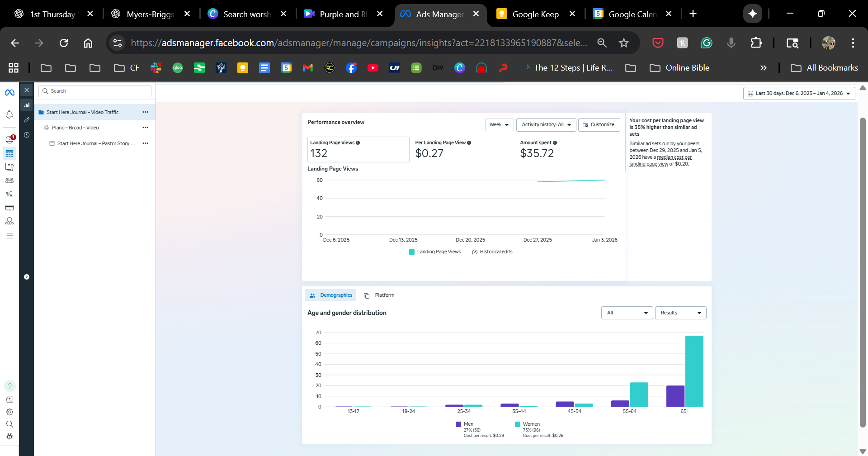Expand the Activity history: All dropdown
This screenshot has width=868, height=456.
tap(546, 125)
